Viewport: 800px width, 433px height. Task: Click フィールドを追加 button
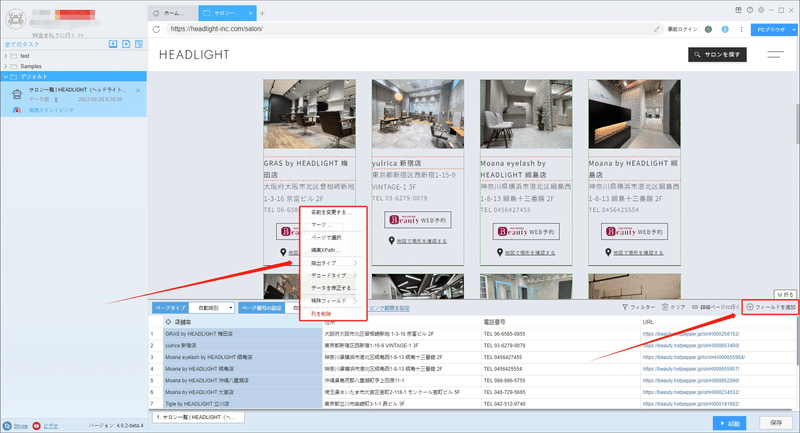tap(771, 307)
